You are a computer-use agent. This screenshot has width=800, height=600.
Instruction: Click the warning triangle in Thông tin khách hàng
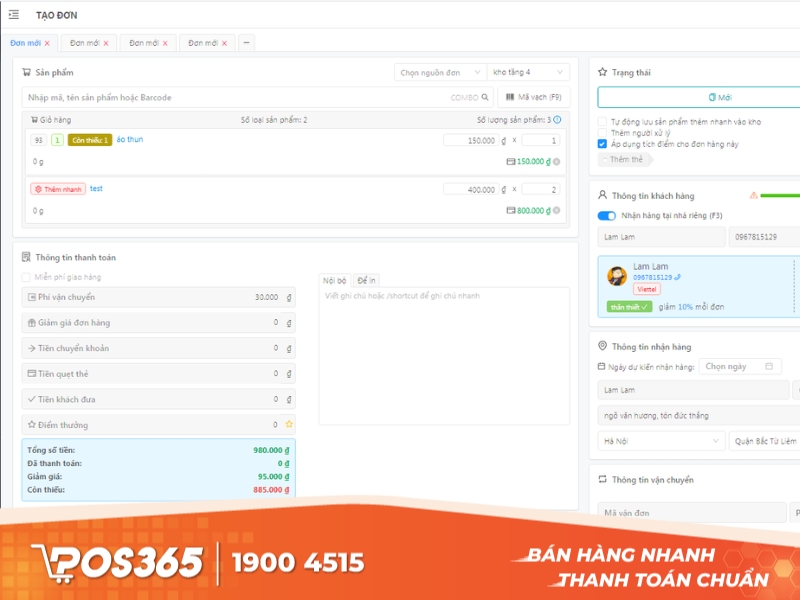(754, 195)
